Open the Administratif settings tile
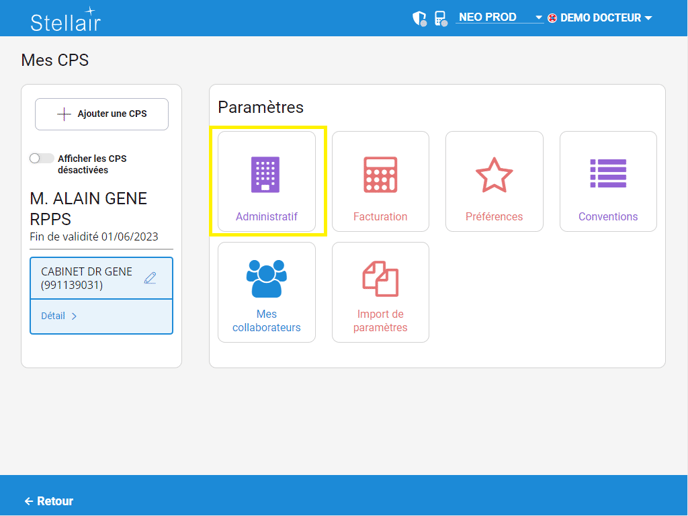The height and width of the screenshot is (516, 688). click(266, 181)
